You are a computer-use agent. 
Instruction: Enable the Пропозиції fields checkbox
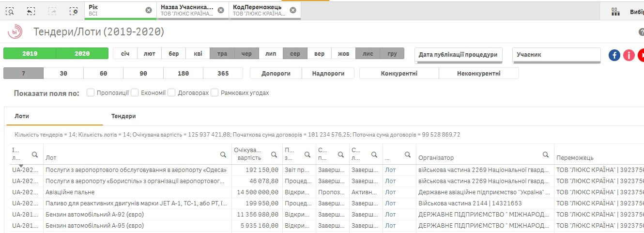tap(91, 93)
